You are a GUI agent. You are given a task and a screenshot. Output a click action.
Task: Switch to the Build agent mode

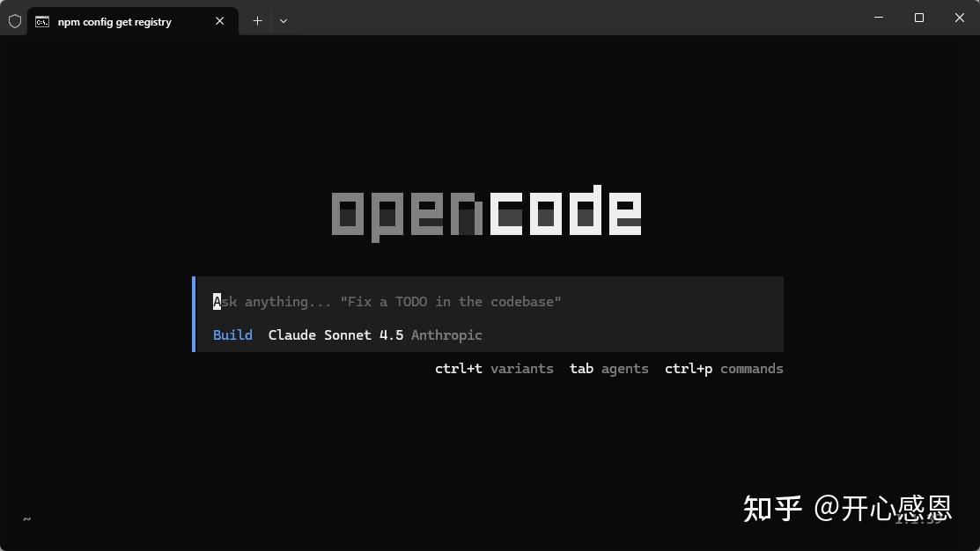tap(232, 334)
